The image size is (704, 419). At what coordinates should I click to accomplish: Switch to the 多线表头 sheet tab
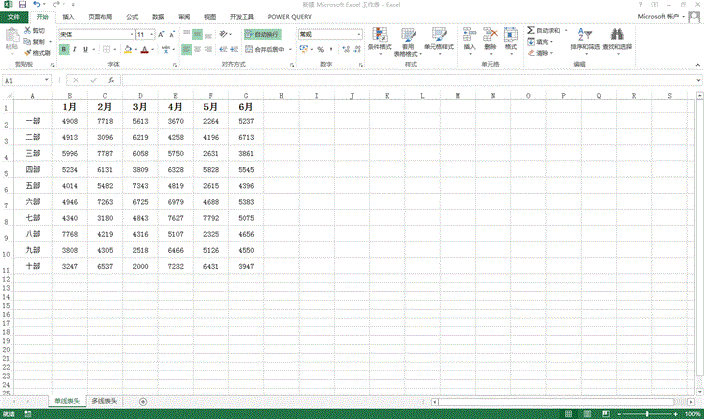click(x=104, y=401)
